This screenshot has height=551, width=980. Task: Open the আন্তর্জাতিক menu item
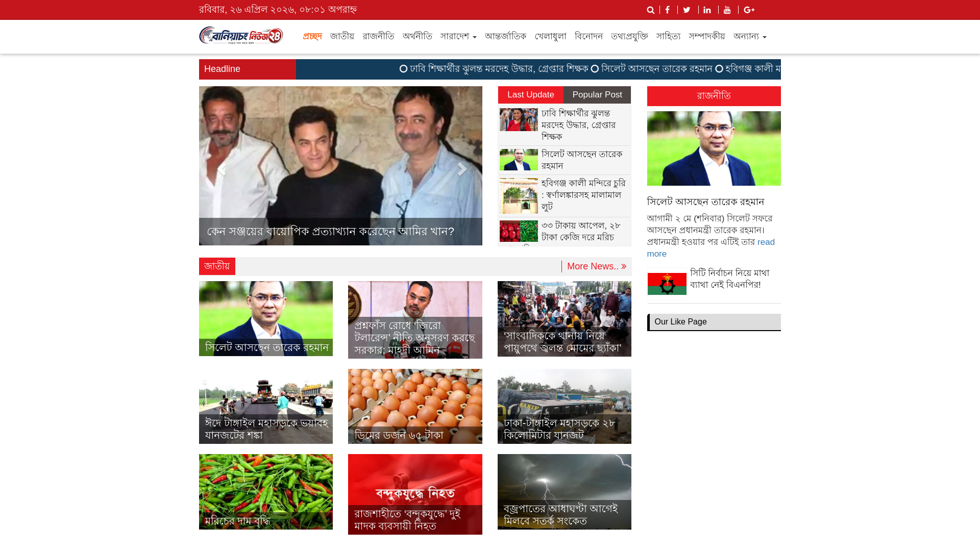pos(505,37)
